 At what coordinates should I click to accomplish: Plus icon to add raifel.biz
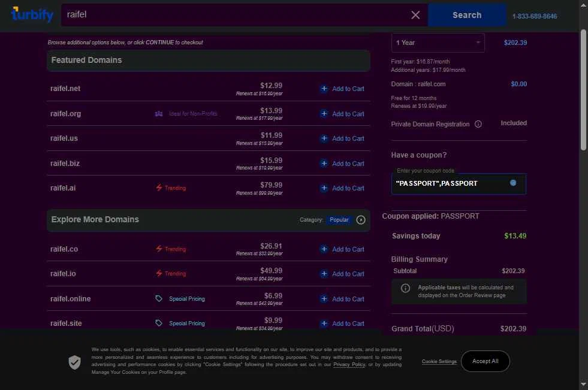[324, 164]
